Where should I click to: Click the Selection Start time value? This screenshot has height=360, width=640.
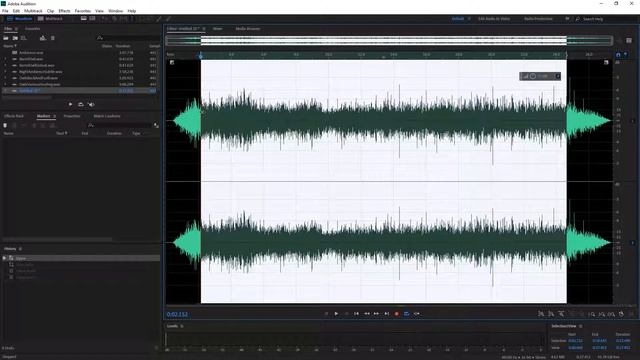pos(575,340)
